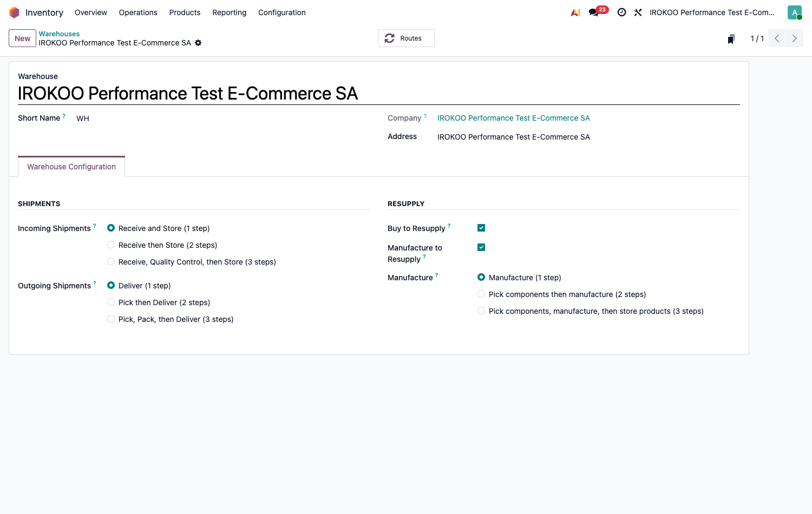
Task: Select Receive and Store (1 step)
Action: 111,228
